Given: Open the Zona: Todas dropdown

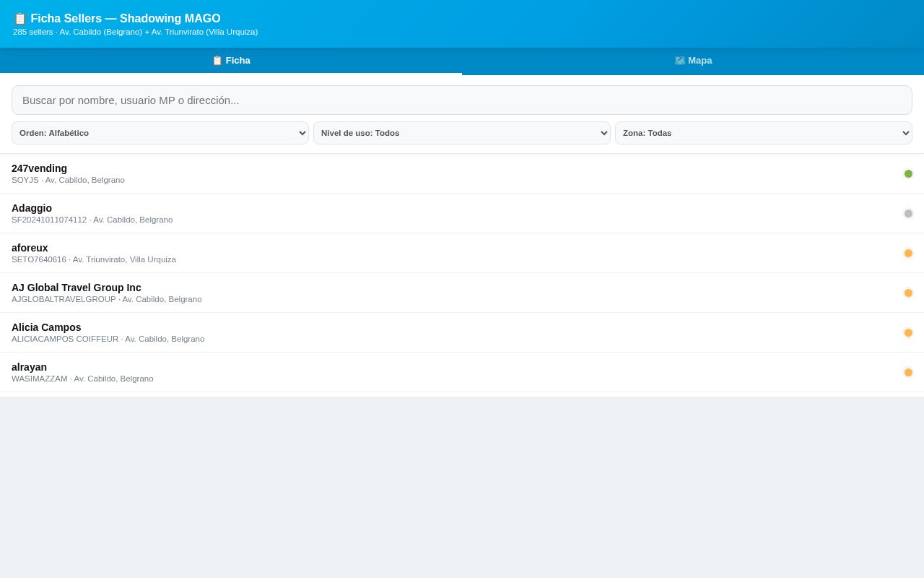Looking at the screenshot, I should pyautogui.click(x=764, y=133).
